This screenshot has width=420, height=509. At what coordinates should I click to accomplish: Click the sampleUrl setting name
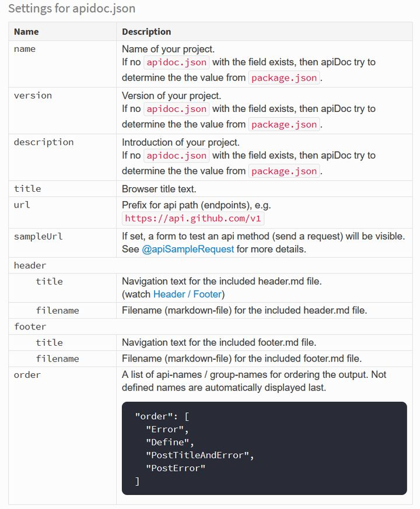[x=38, y=236]
